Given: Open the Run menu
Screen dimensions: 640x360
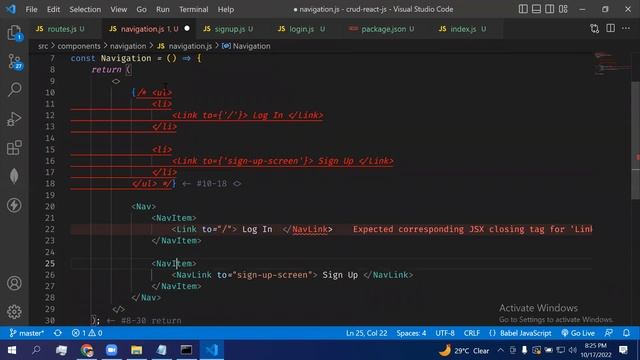Looking at the screenshot, I should pyautogui.click(x=162, y=9).
